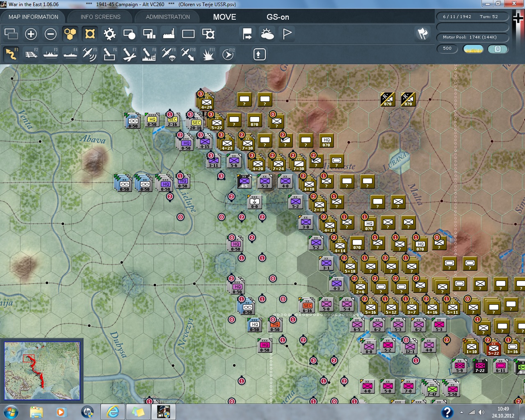525x420 pixels.
Task: Select the orange HQ 0-50 counter
Action: [x=275, y=326]
